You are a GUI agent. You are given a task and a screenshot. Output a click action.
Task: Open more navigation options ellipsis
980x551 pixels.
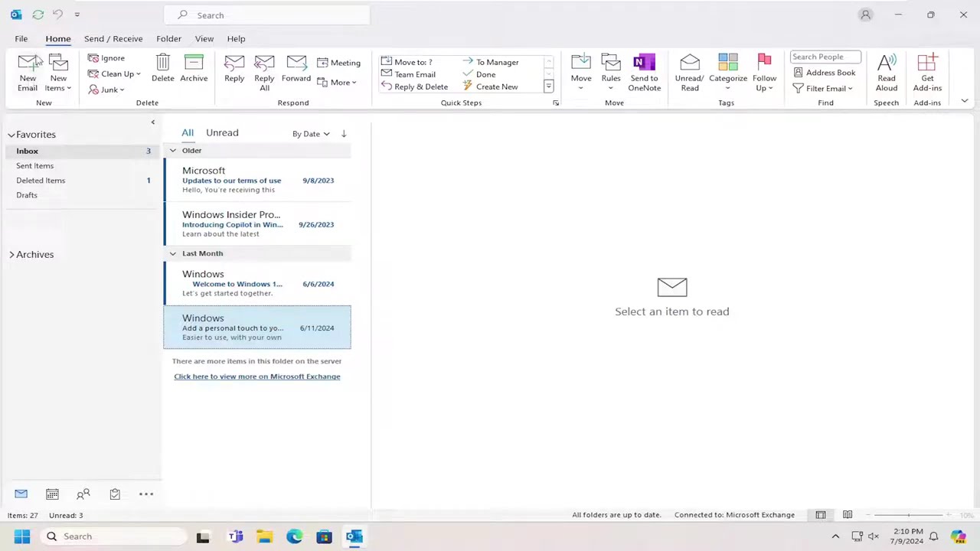(x=146, y=494)
